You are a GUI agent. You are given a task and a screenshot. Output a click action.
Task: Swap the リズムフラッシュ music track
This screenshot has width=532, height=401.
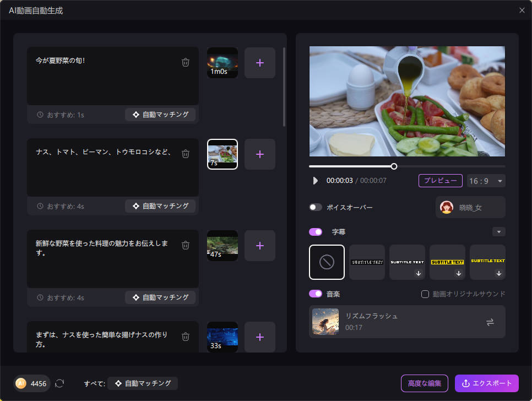click(x=490, y=323)
